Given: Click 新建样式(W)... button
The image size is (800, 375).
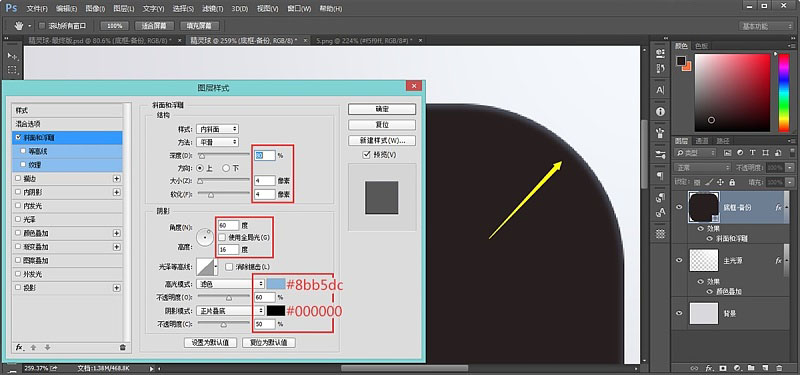Looking at the screenshot, I should pos(382,140).
